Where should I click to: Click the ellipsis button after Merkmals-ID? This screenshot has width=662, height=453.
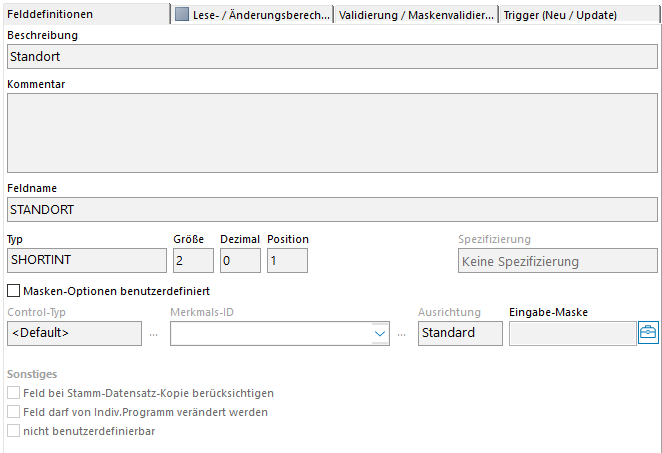click(402, 333)
